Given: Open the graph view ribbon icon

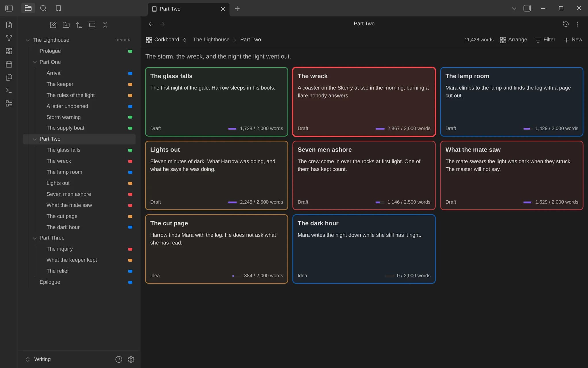Looking at the screenshot, I should point(9,38).
